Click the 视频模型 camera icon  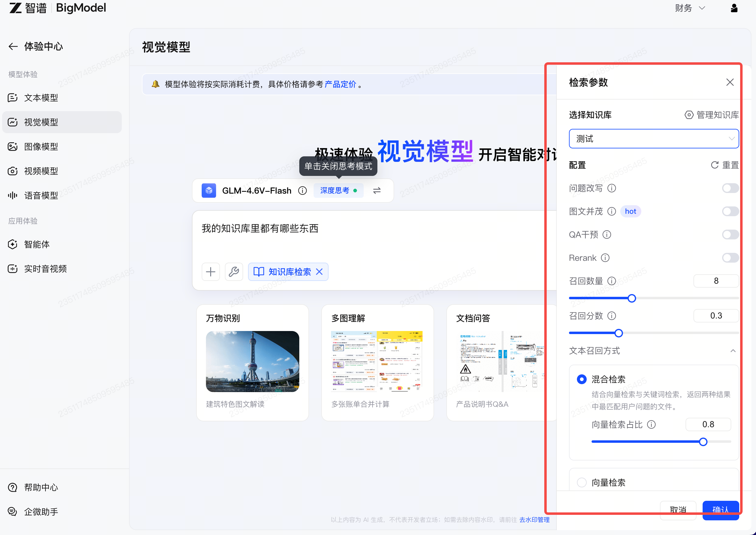13,171
